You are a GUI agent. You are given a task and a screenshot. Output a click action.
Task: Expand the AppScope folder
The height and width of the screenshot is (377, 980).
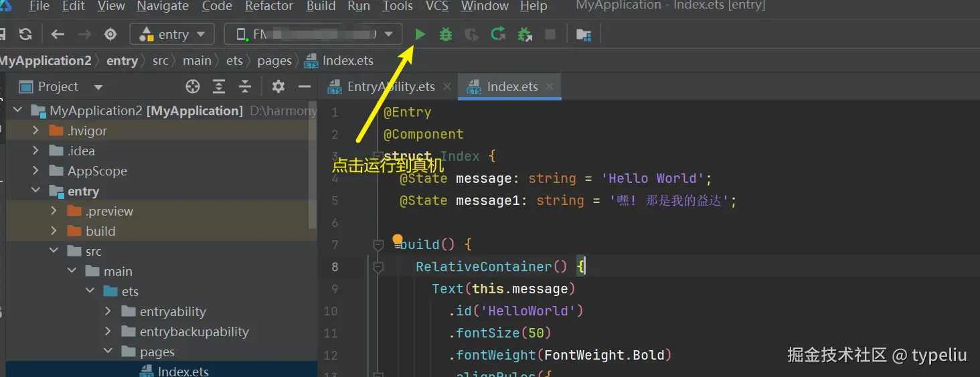35,171
